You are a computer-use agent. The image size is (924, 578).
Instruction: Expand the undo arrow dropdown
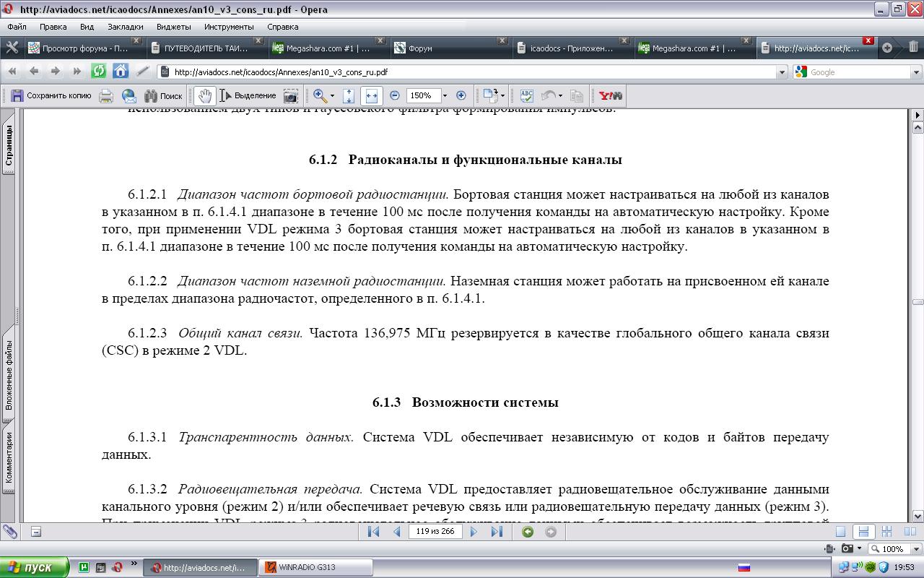tap(560, 95)
